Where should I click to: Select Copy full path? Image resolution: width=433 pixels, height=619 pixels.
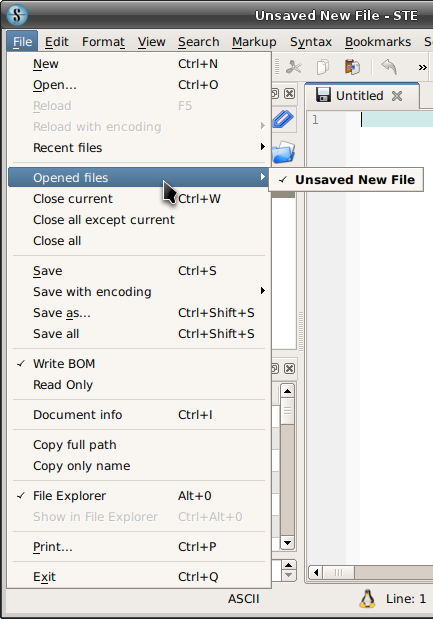tap(139, 445)
